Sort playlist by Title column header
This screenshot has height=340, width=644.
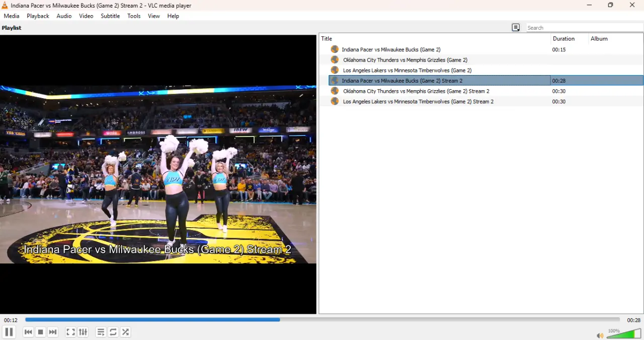[x=435, y=39]
